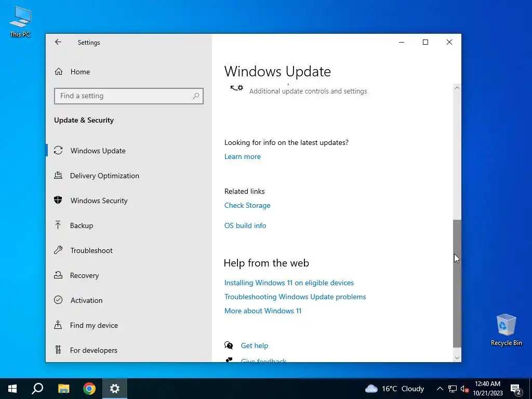The image size is (532, 399).
Task: Click the Delivery Optimization icon
Action: pos(58,176)
